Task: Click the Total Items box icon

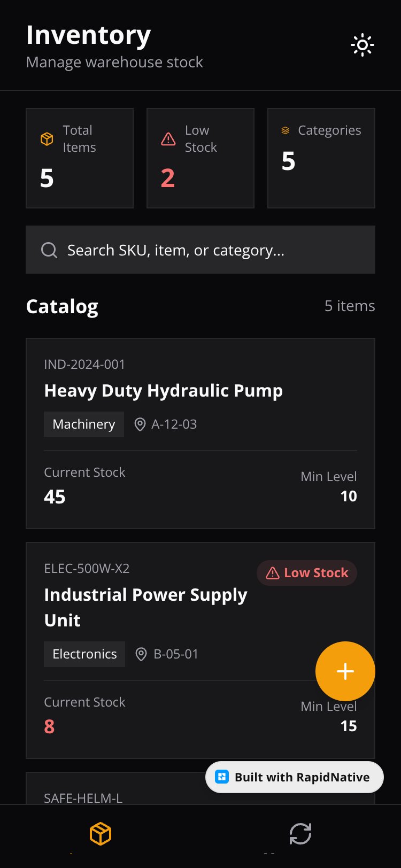Action: 47,139
